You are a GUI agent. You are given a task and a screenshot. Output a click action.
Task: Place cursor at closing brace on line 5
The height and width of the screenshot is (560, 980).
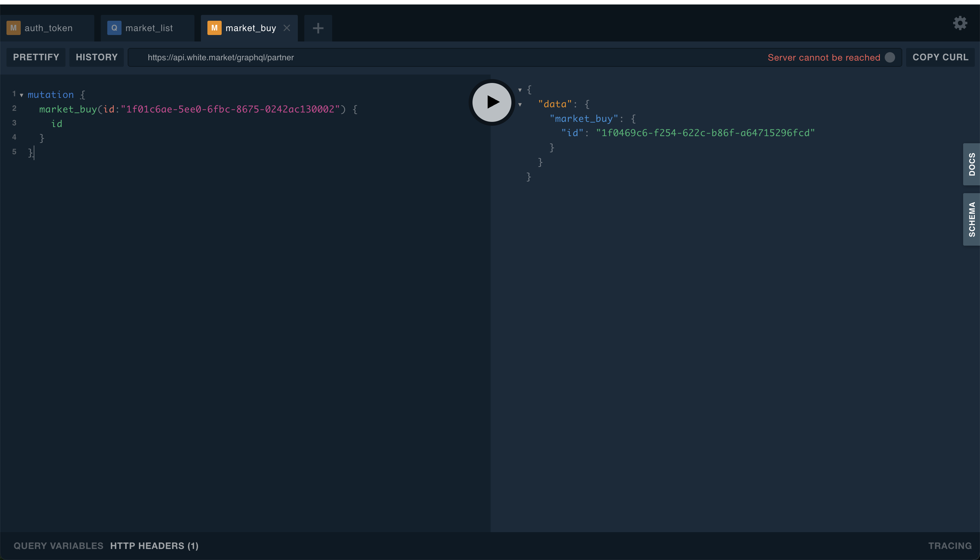click(x=30, y=153)
